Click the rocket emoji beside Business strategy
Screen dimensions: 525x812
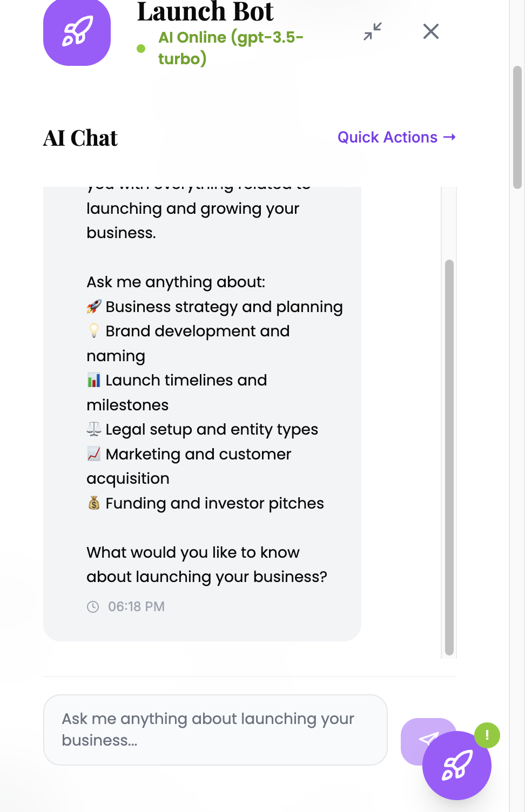[94, 307]
